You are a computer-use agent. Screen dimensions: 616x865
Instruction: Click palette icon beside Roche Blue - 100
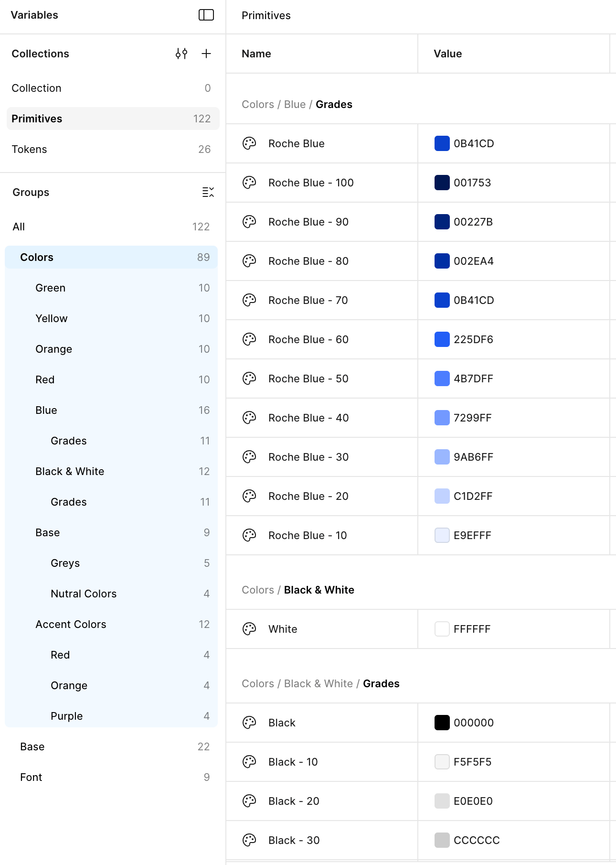click(249, 183)
